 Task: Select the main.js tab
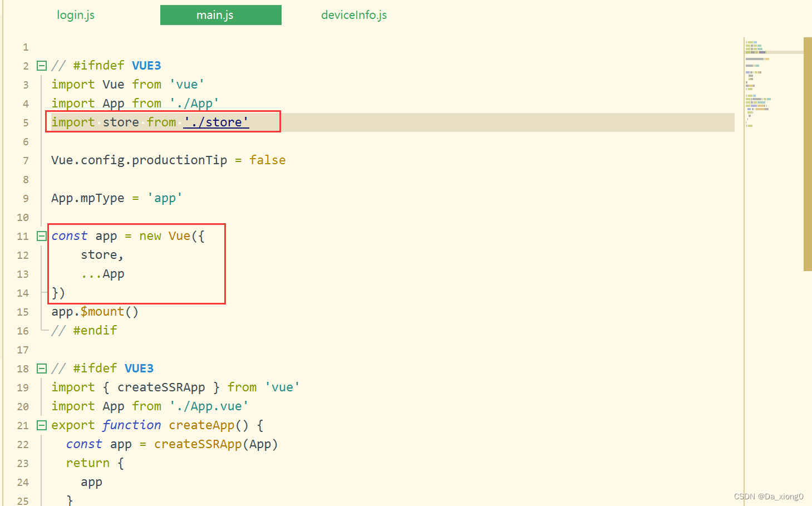coord(220,15)
